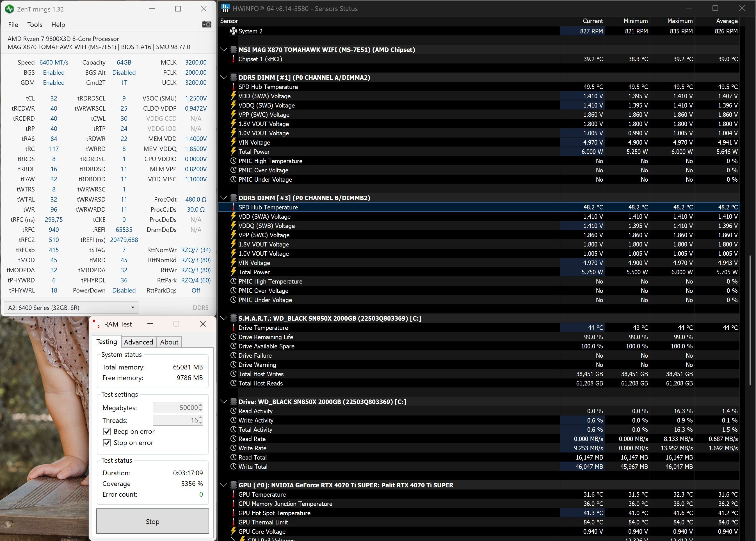Collapse Drive: WD_BLACK SN850X group

[224, 402]
